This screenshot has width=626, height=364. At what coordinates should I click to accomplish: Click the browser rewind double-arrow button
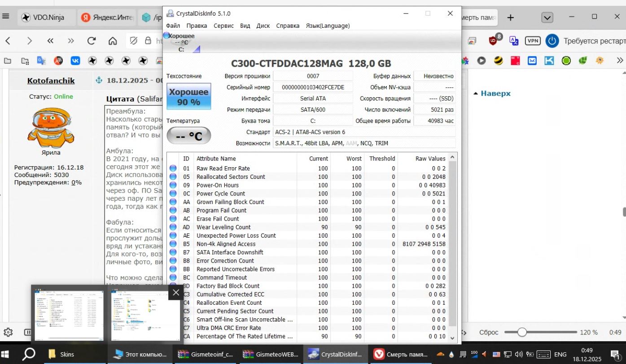[50, 41]
